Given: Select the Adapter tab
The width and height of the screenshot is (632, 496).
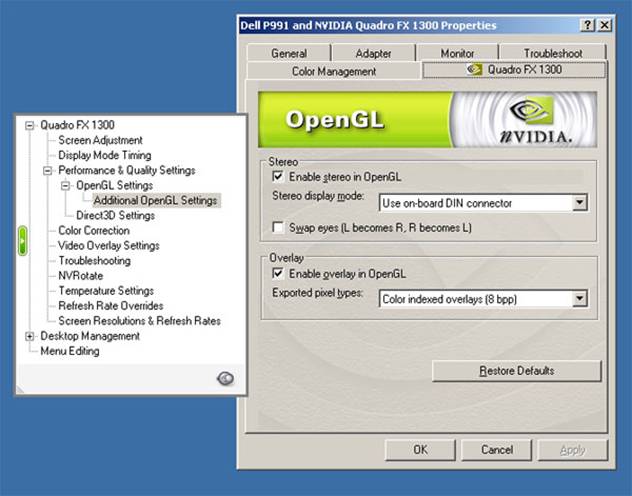Looking at the screenshot, I should click(374, 53).
